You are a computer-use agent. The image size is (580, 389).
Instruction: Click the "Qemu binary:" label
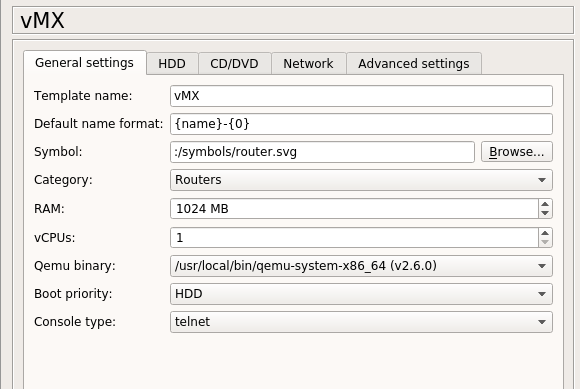[75, 266]
